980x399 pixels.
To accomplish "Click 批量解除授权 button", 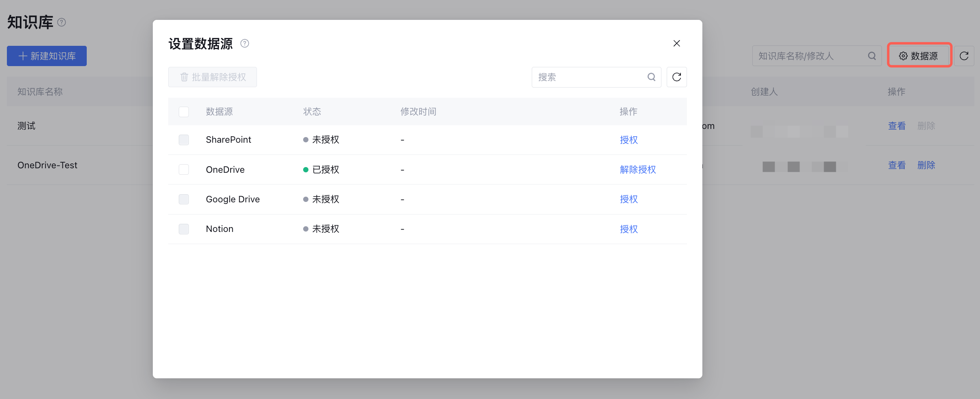I will click(x=212, y=77).
